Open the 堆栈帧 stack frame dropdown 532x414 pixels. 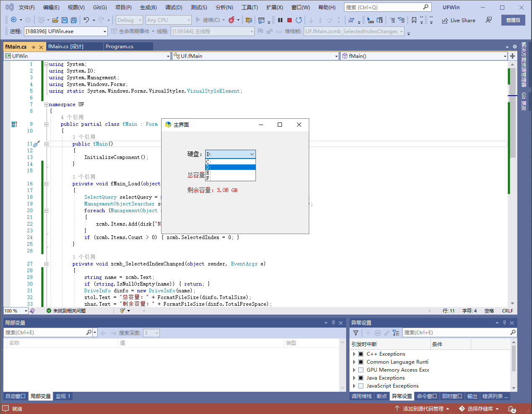click(354, 31)
